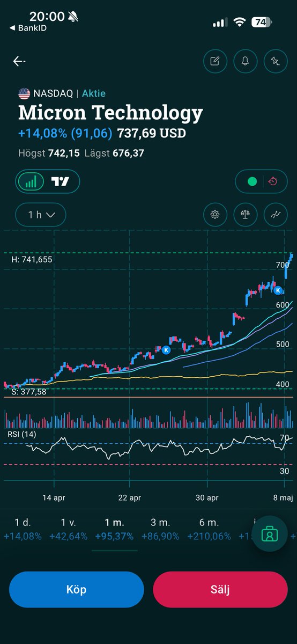Set a price alert with bell icon
The height and width of the screenshot is (644, 297).
[245, 61]
